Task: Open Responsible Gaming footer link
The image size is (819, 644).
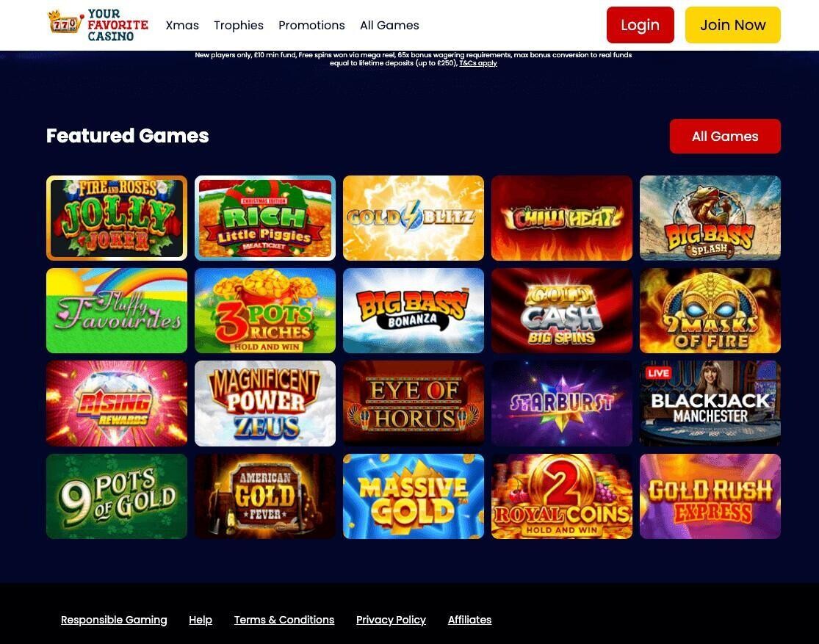Action: point(114,620)
